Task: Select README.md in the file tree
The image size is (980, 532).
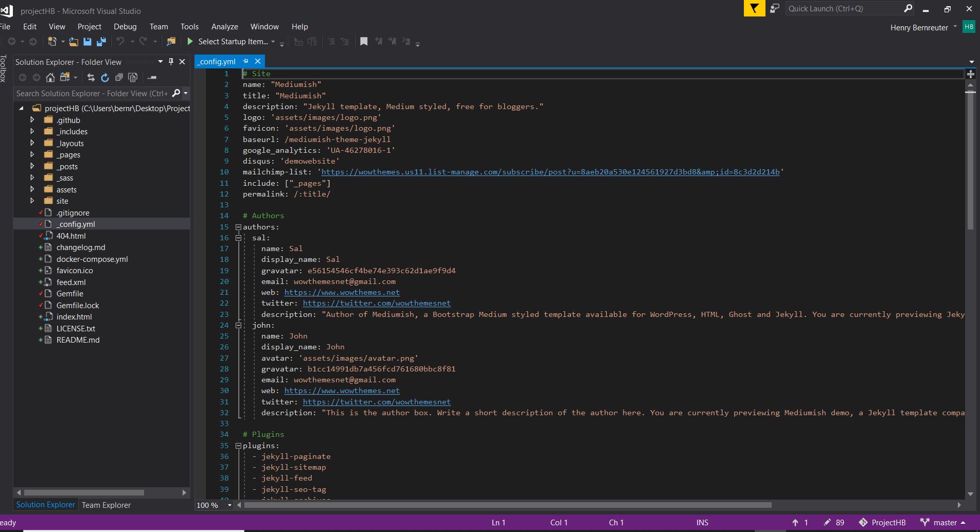Action: (x=78, y=340)
